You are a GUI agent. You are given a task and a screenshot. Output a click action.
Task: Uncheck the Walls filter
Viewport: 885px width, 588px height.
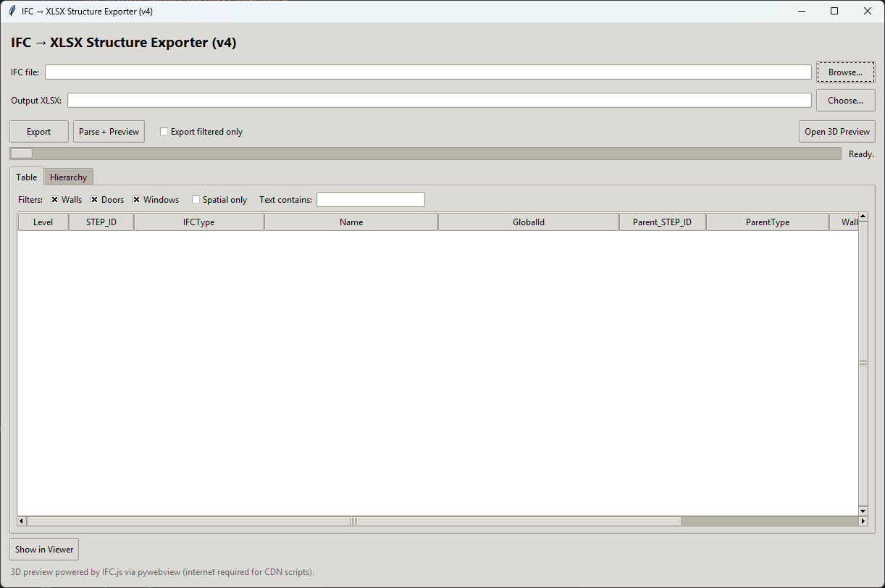pos(54,200)
